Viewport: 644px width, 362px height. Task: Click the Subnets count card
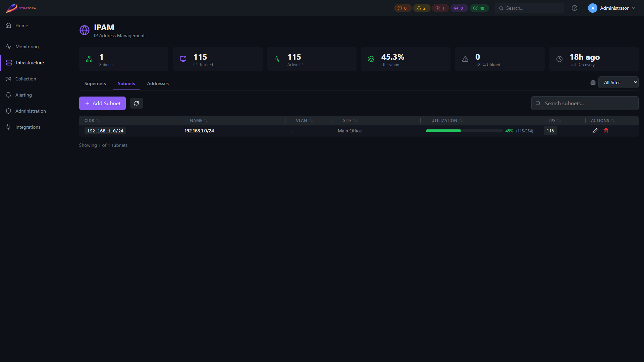(x=124, y=59)
